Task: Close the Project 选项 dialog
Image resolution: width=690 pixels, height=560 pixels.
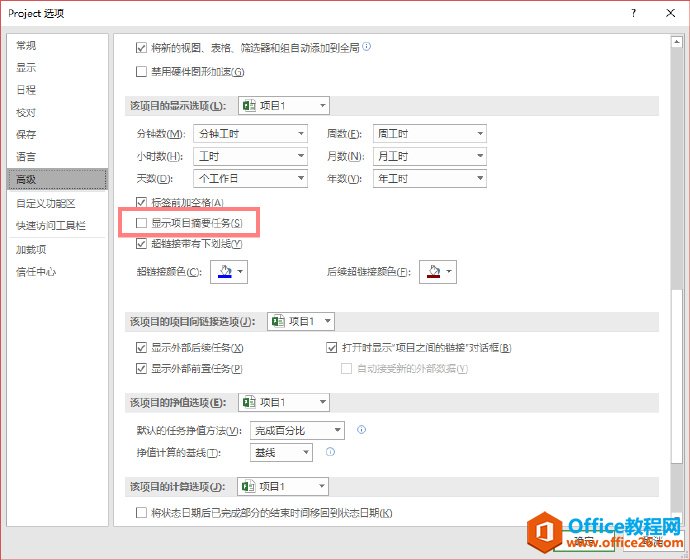Action: [670, 13]
